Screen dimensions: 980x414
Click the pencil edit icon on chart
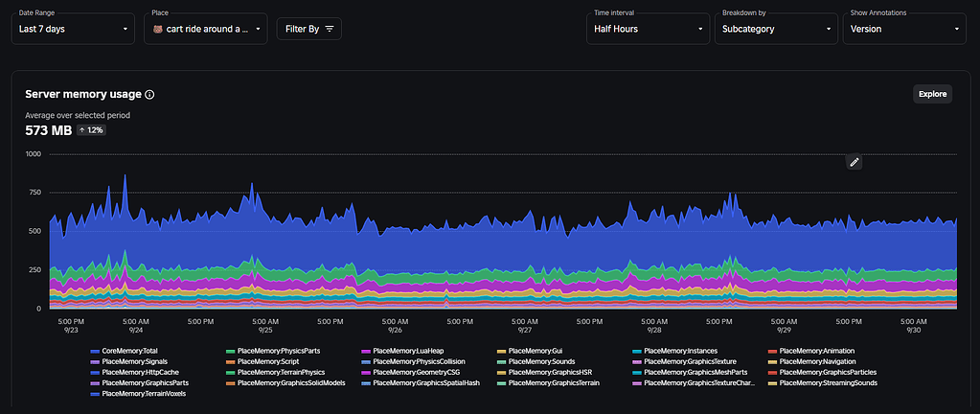tap(855, 162)
